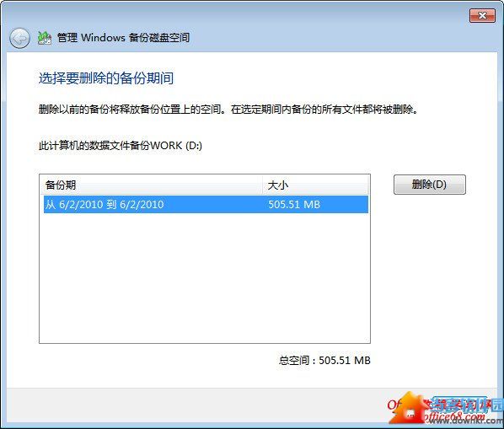Click the description sentence about deleting backups

pos(228,110)
